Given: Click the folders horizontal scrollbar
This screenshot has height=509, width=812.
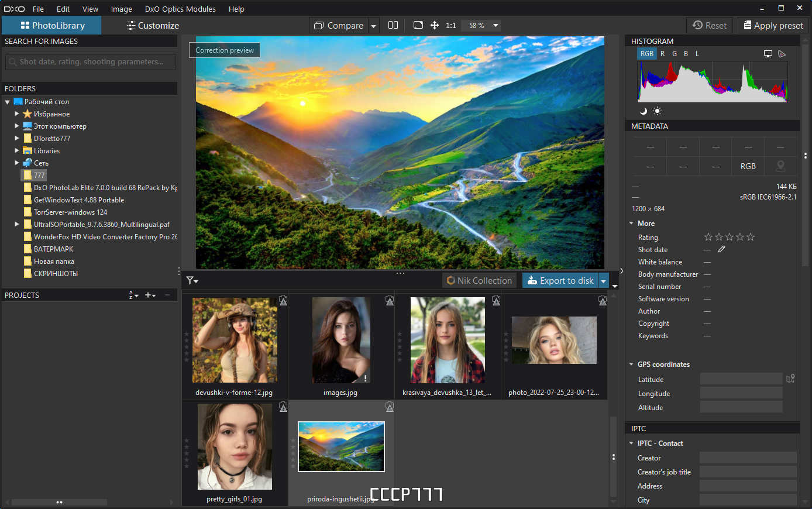Looking at the screenshot, I should pos(59,502).
